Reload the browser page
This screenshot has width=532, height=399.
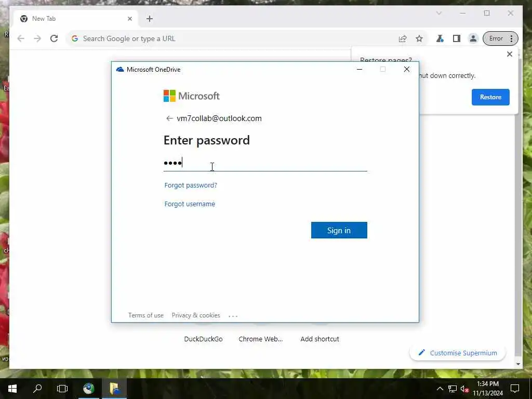tap(54, 38)
